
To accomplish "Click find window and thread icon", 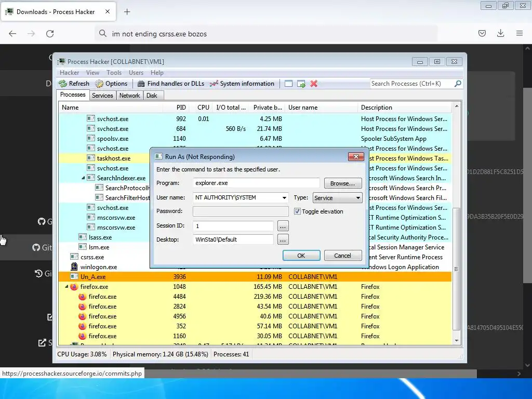I will click(301, 84).
